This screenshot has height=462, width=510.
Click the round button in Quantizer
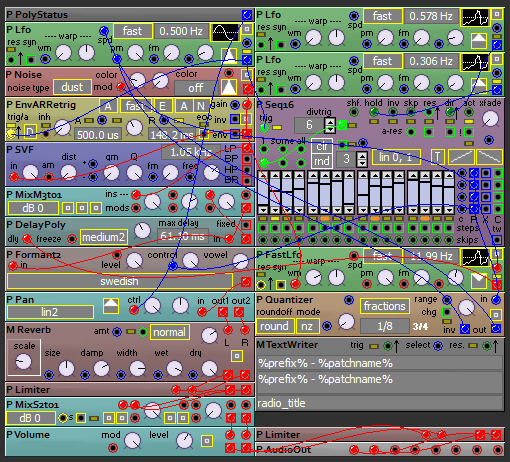coord(275,326)
